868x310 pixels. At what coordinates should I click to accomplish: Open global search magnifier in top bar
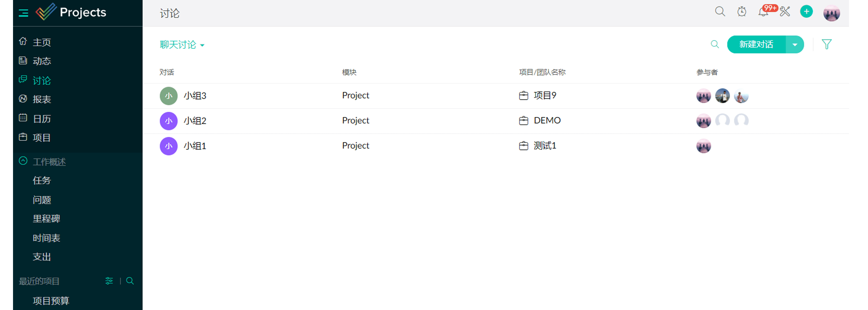click(x=720, y=12)
